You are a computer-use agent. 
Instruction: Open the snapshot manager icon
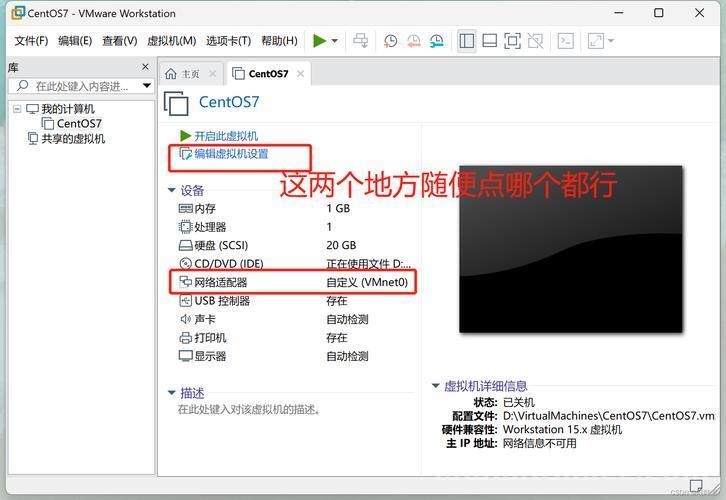[437, 41]
